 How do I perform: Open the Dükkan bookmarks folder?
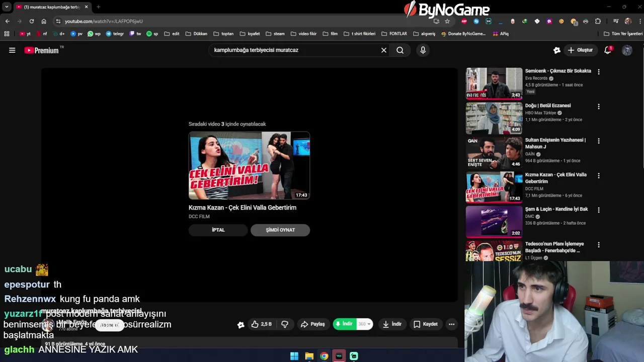point(196,34)
